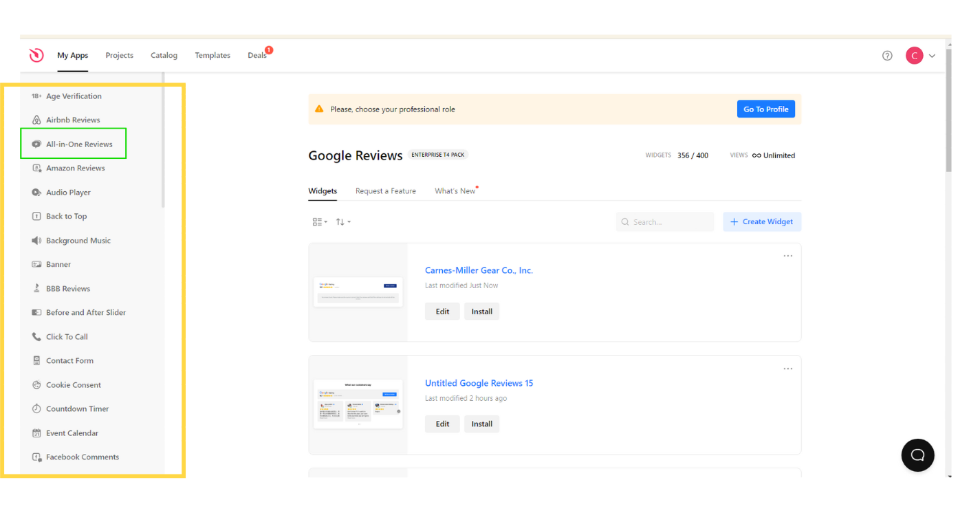Viewport: 980px width, 513px height.
Task: Select the Background Music speaker icon
Action: [36, 241]
